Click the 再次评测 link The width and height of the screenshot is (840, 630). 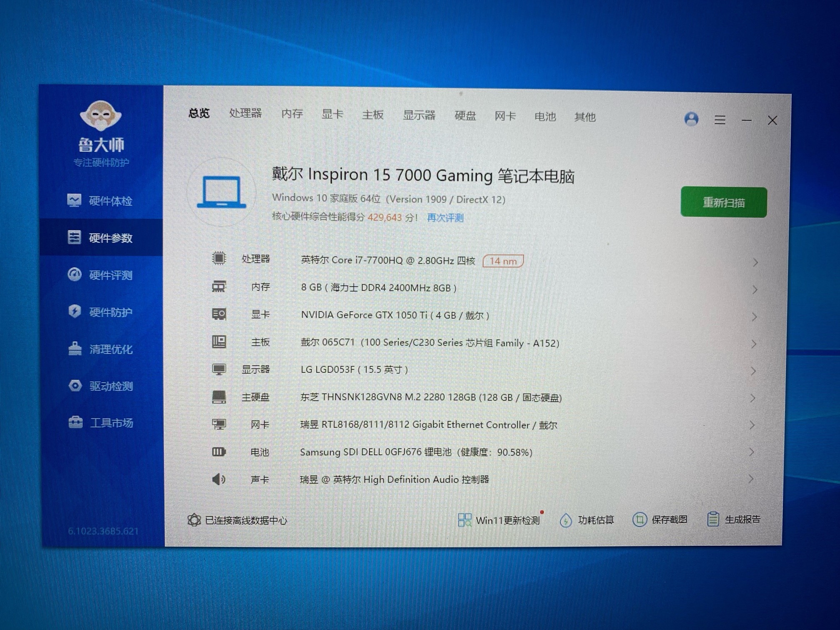[x=445, y=218]
